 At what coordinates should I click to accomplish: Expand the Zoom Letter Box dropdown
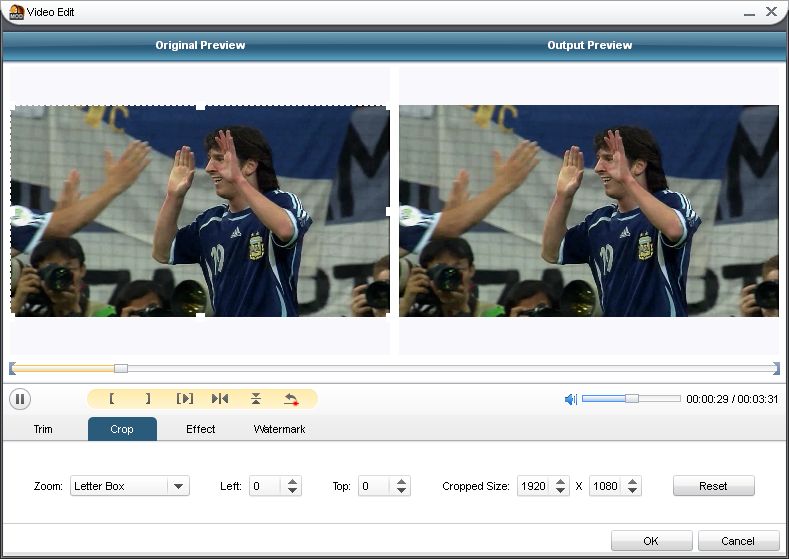[x=178, y=486]
